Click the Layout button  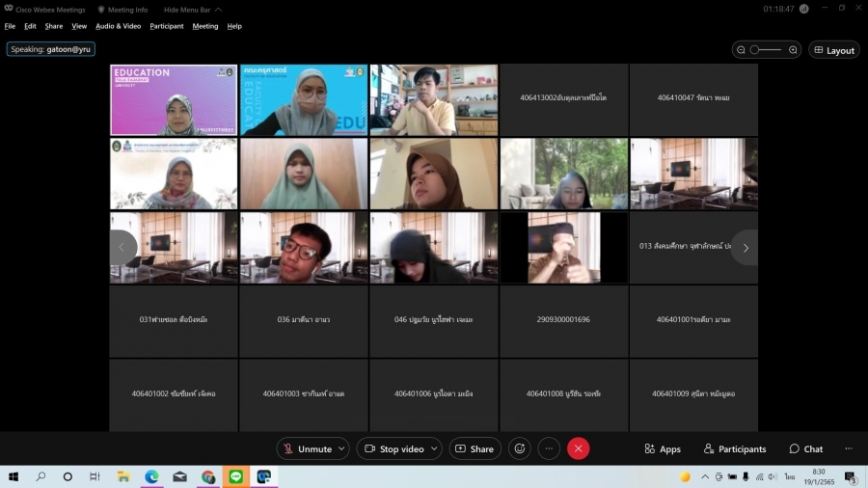(x=833, y=50)
